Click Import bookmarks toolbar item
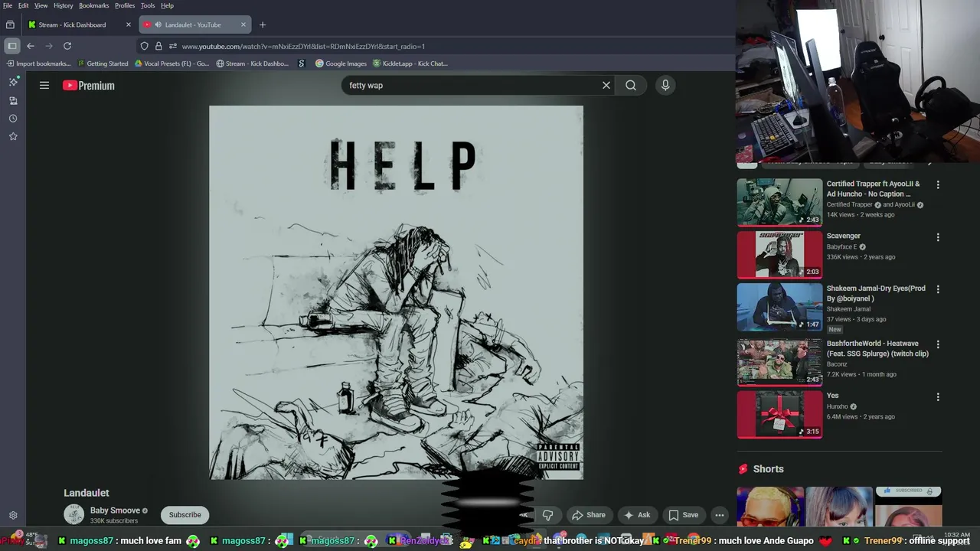Viewport: 980px width, 551px height. pos(38,64)
